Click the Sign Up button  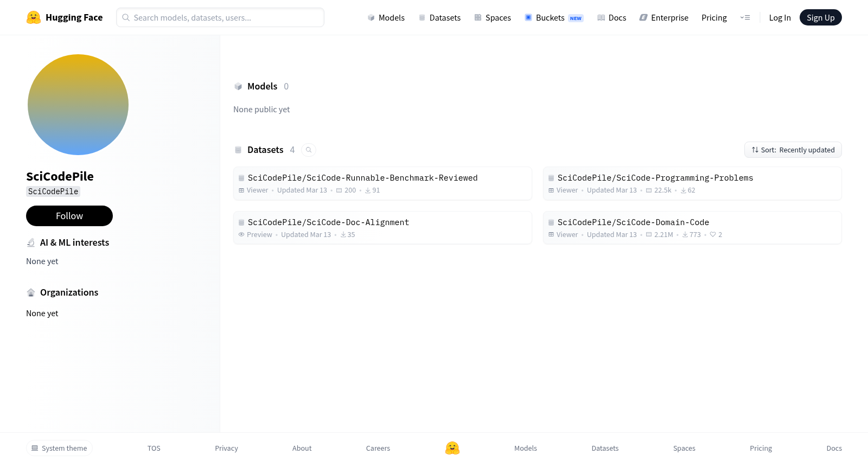[x=821, y=17]
